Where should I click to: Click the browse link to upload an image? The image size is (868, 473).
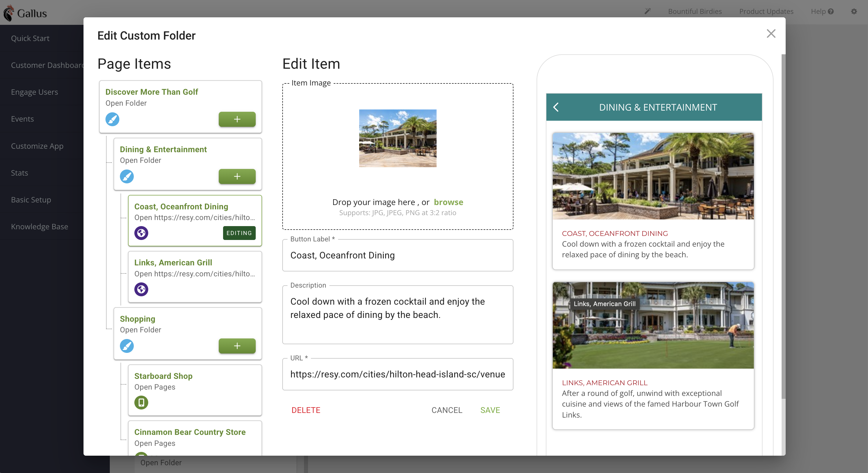pos(448,202)
